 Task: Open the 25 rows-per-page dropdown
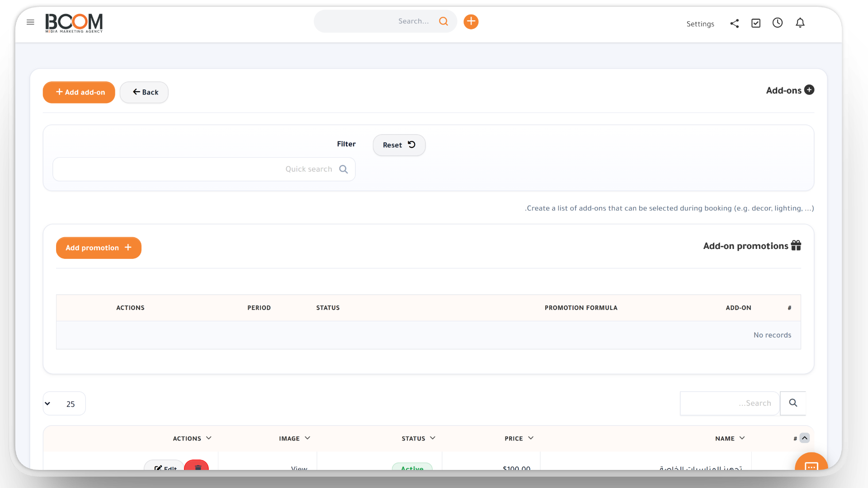tap(64, 404)
